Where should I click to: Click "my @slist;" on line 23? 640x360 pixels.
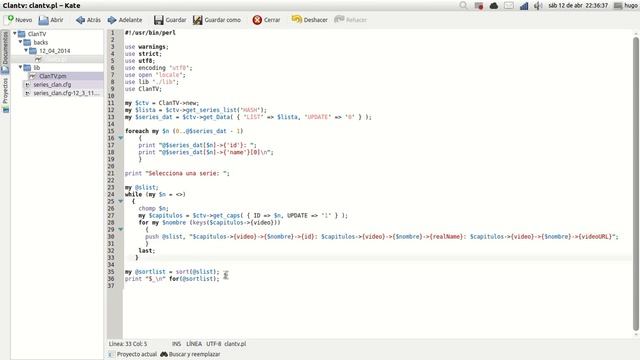142,187
